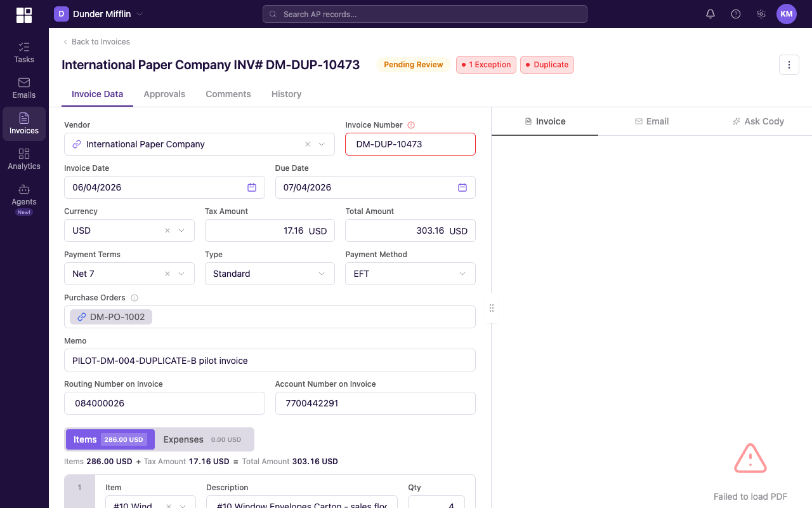Image resolution: width=812 pixels, height=508 pixels.
Task: Clear the Payment Terms selection
Action: [x=167, y=274]
